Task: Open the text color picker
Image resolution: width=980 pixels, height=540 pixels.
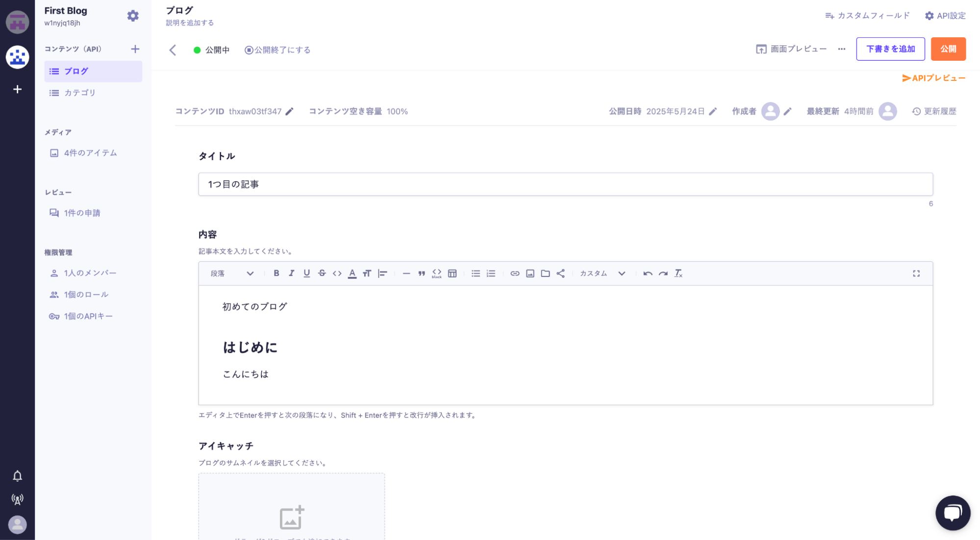Action: click(352, 273)
